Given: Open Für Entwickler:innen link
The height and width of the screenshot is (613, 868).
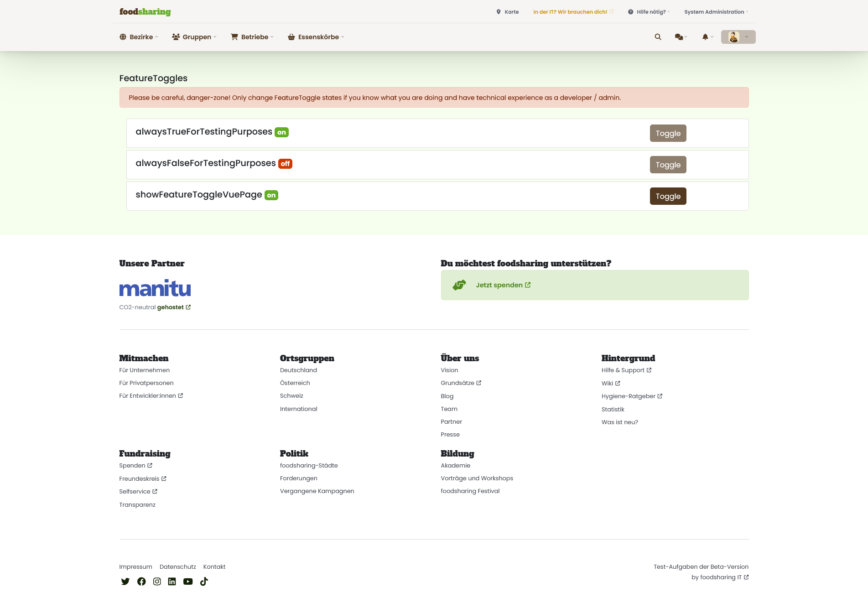Looking at the screenshot, I should (x=151, y=396).
